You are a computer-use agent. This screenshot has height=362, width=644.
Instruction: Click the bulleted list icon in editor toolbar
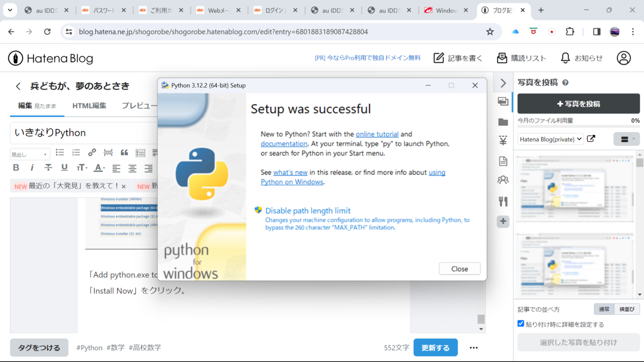pyautogui.click(x=60, y=153)
